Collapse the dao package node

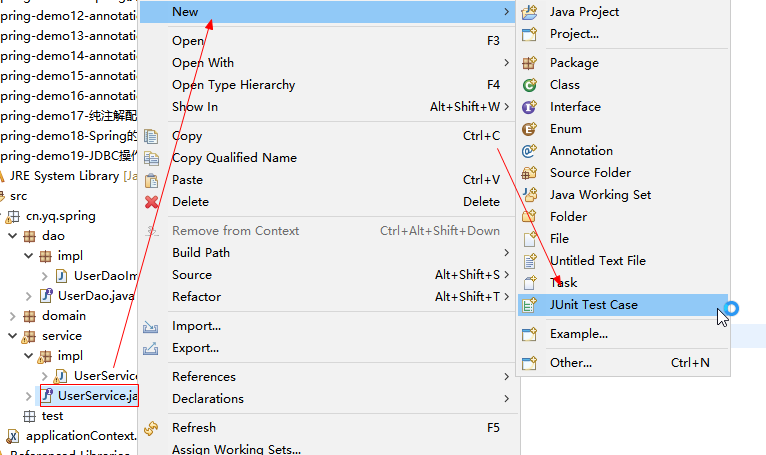click(x=13, y=236)
